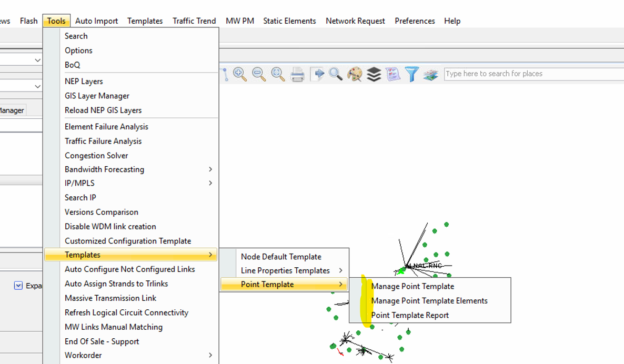Open the top combo box in left panel
The image size is (624, 364).
[37, 60]
